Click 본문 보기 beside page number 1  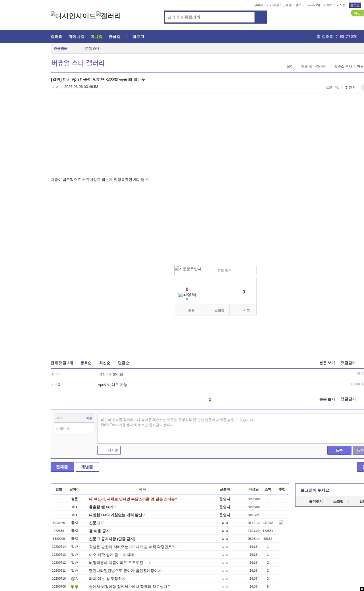pos(327,399)
